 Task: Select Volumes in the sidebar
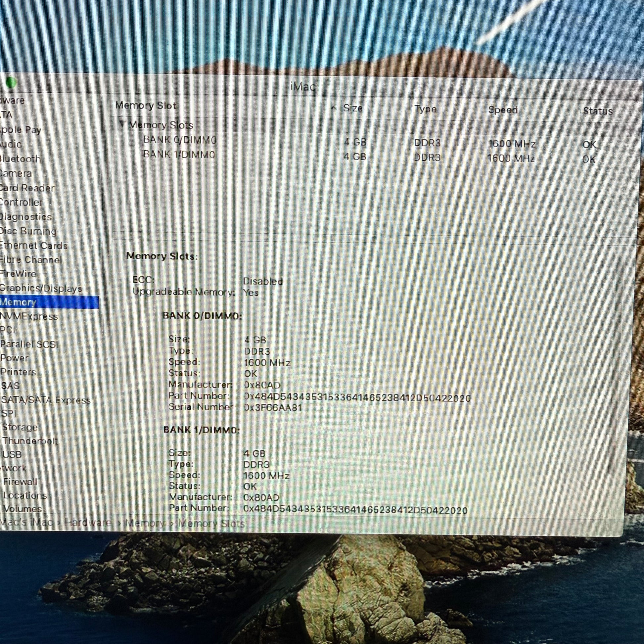(x=23, y=509)
